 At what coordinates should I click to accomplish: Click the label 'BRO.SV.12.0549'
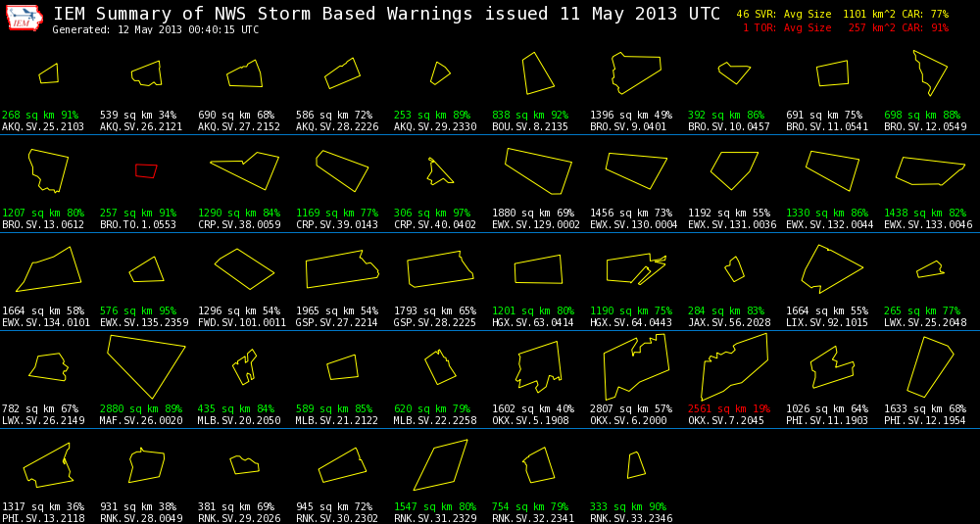click(925, 126)
